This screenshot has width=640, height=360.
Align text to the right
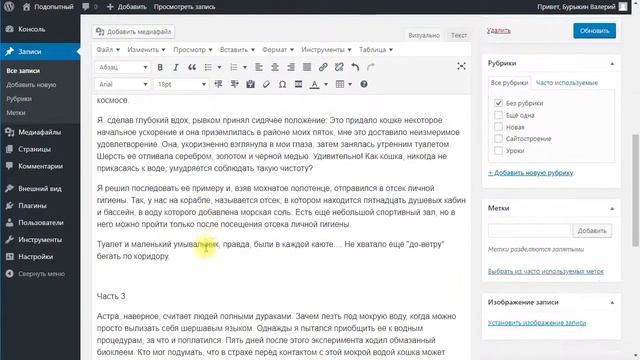coord(291,67)
